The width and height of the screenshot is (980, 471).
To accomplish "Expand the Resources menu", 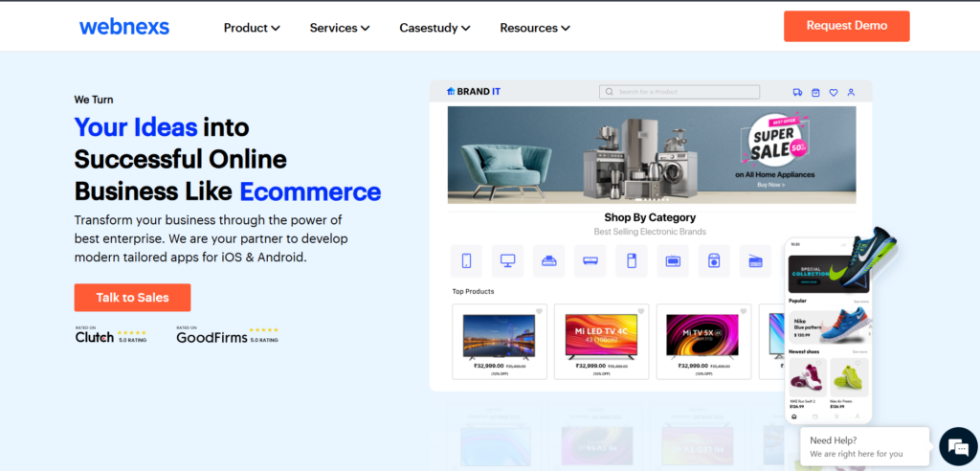I will pyautogui.click(x=534, y=28).
